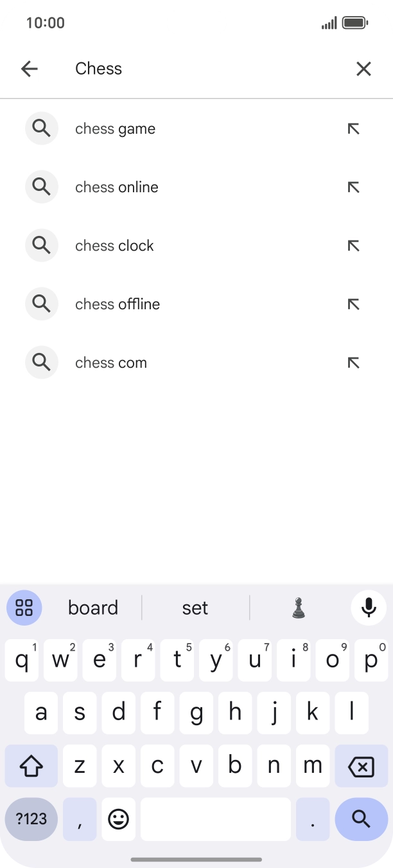
Task: Choose the word suggestion set
Action: [x=196, y=607]
